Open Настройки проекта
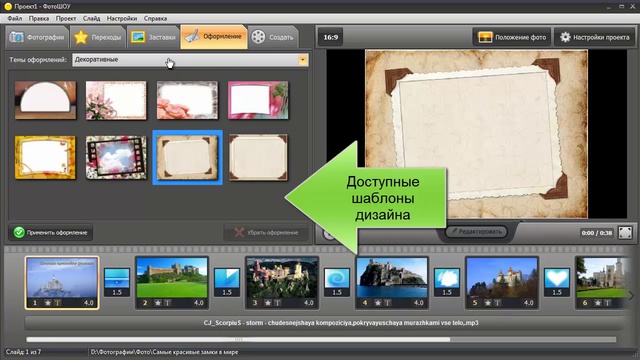The width and height of the screenshot is (640, 360). pyautogui.click(x=595, y=37)
